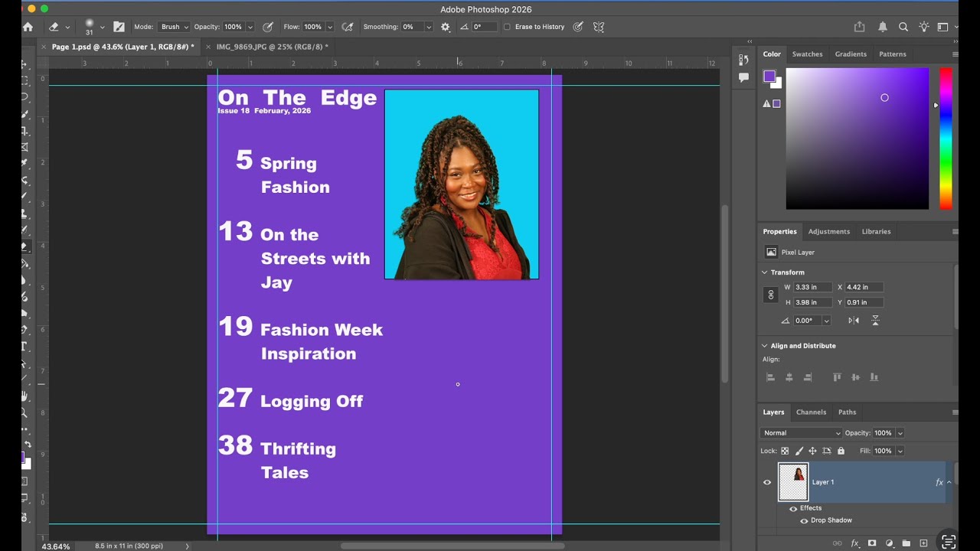Image resolution: width=980 pixels, height=551 pixels.
Task: Toggle Lock transparent pixels icon
Action: (785, 451)
